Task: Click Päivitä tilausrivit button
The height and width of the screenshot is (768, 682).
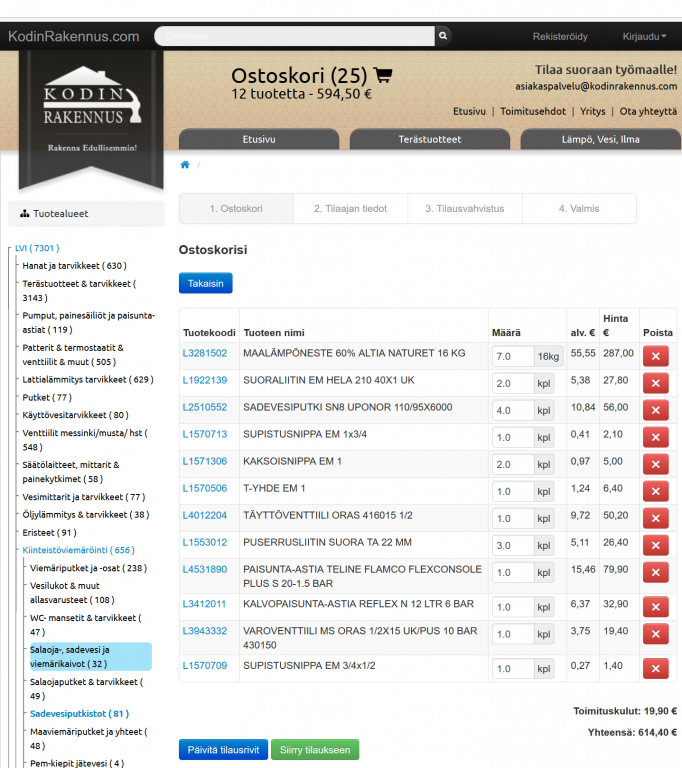Action: coord(223,749)
